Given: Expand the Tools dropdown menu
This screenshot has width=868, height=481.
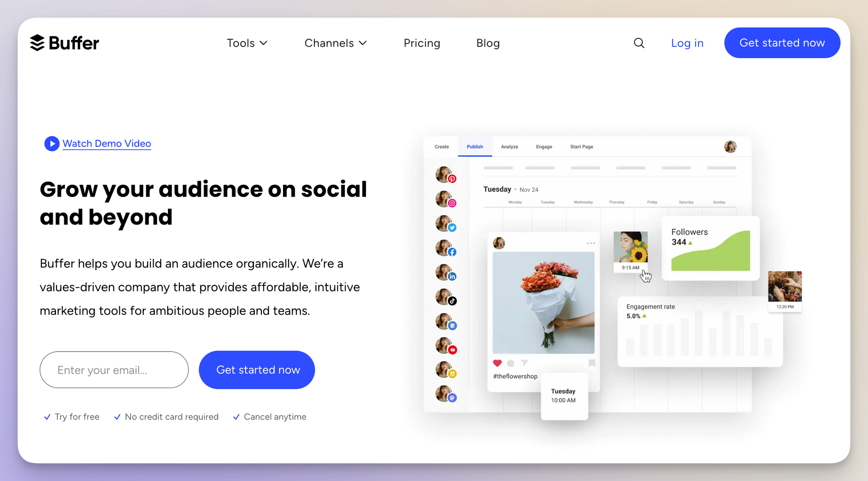Looking at the screenshot, I should 246,43.
